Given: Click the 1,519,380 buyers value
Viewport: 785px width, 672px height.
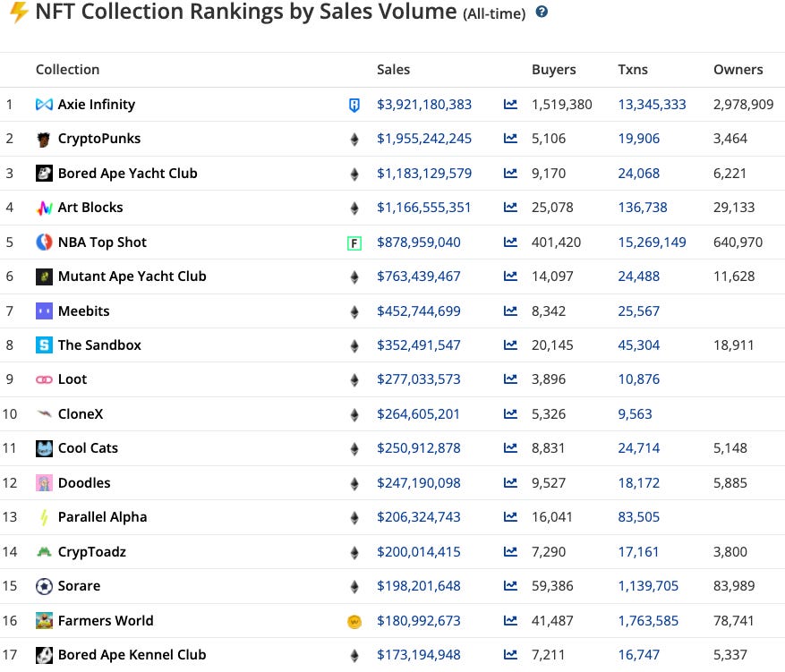Looking at the screenshot, I should pyautogui.click(x=562, y=105).
